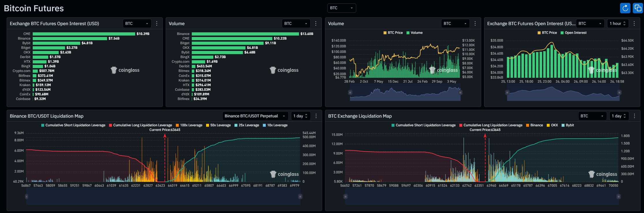This screenshot has height=213, width=644.
Task: Change the 1 hour interval selector
Action: [618, 23]
